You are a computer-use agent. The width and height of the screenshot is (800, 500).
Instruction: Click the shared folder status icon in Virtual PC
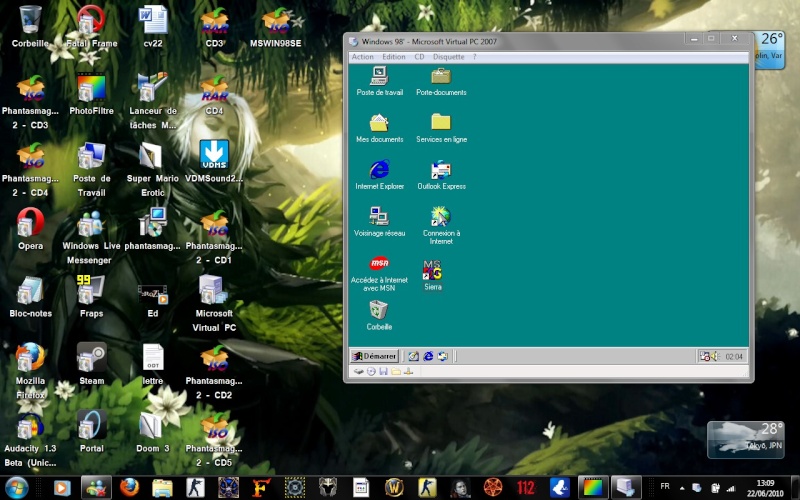[396, 371]
